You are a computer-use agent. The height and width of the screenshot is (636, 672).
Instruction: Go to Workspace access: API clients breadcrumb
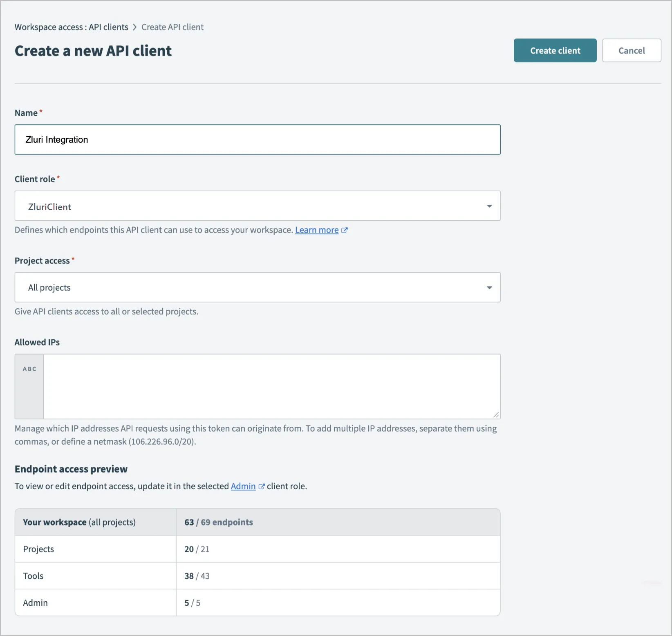(x=72, y=27)
